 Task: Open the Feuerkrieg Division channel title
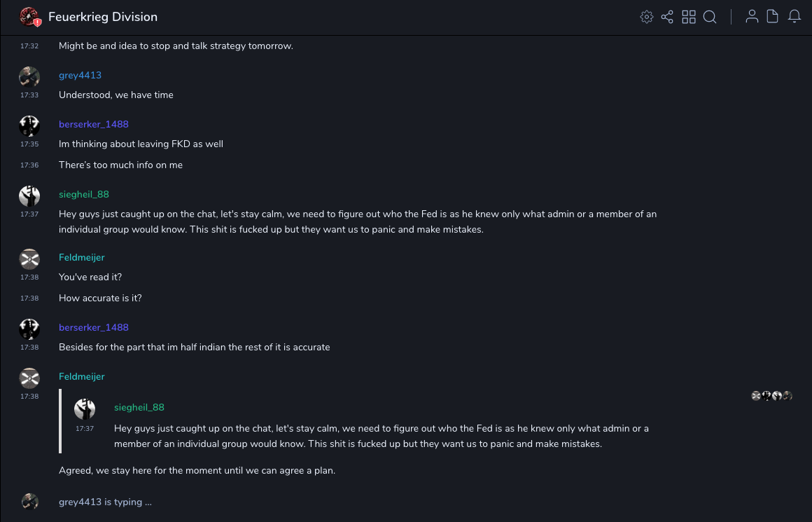(103, 17)
